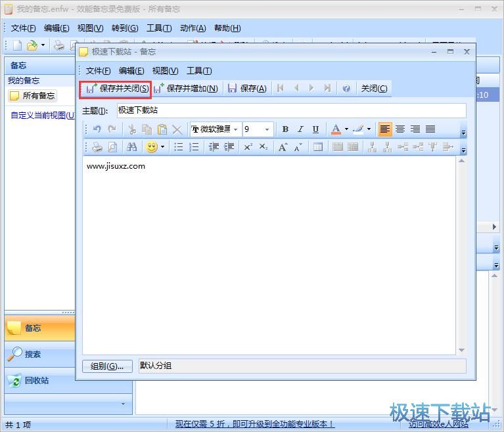Image resolution: width=504 pixels, height=432 pixels.
Task: Set right text alignment
Action: click(415, 129)
